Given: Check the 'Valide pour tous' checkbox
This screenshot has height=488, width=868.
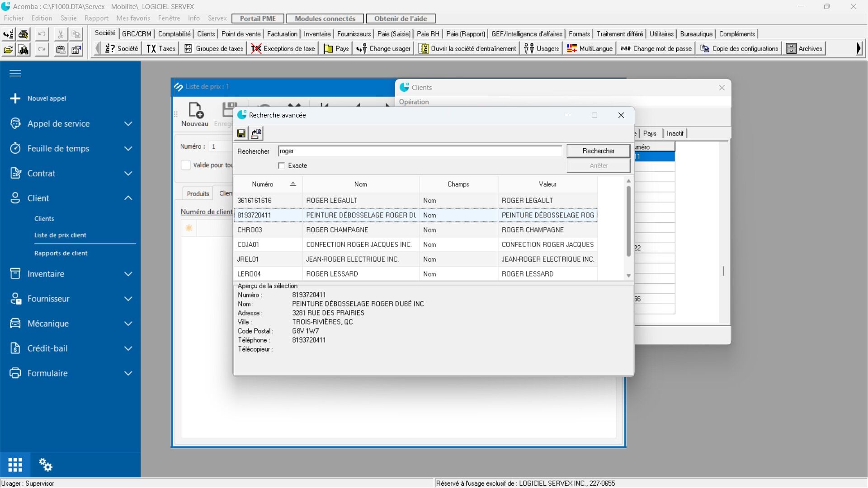Looking at the screenshot, I should click(x=186, y=165).
